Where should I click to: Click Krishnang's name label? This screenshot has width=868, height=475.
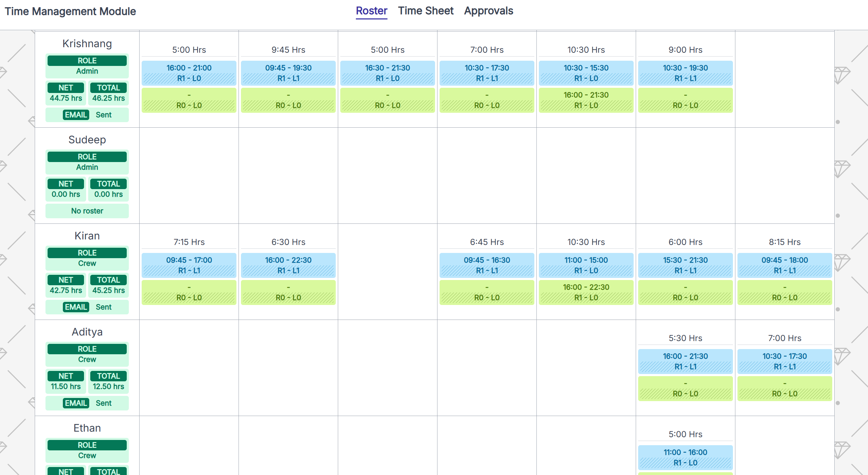click(87, 43)
